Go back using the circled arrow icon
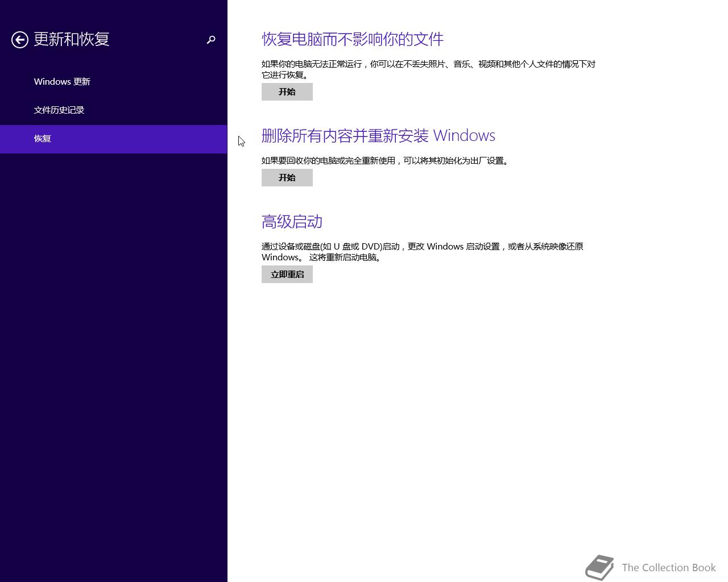 [x=20, y=40]
